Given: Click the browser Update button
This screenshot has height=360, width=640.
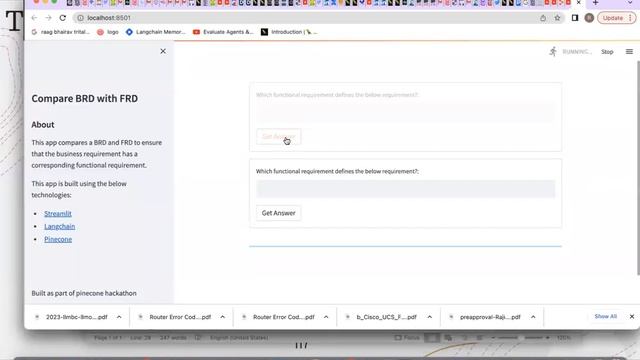Looking at the screenshot, I should pos(617,18).
